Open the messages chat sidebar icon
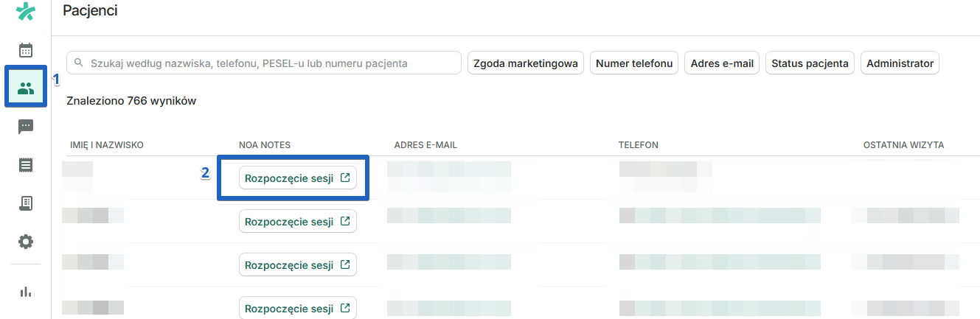The height and width of the screenshot is (319, 980). click(x=26, y=127)
